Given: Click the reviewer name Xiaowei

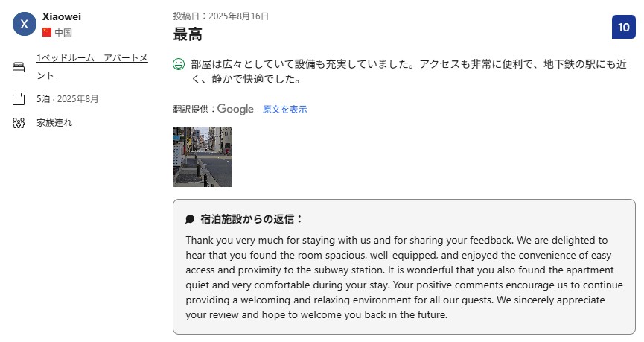Looking at the screenshot, I should [x=62, y=16].
